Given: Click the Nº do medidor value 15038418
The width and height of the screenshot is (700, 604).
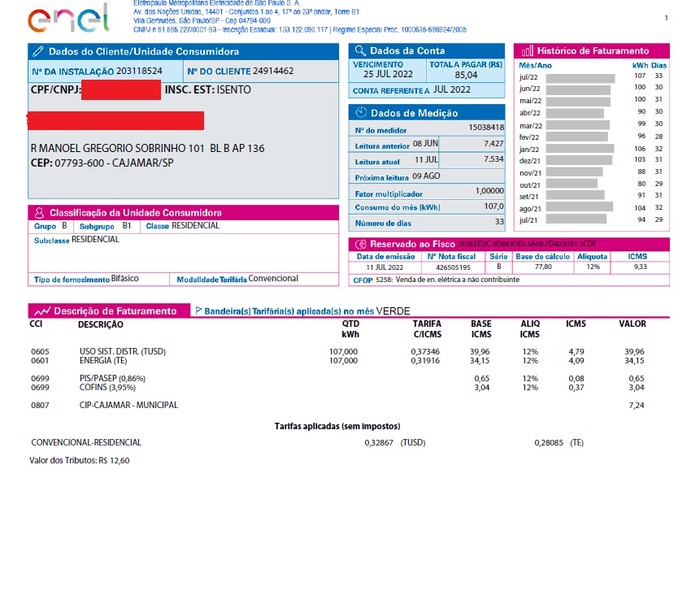Looking at the screenshot, I should tap(486, 128).
